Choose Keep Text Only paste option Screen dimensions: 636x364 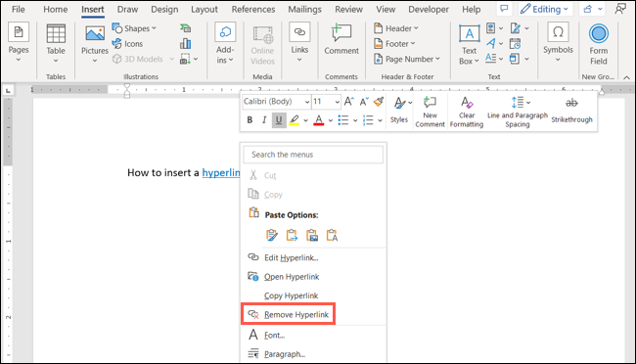pyautogui.click(x=333, y=235)
